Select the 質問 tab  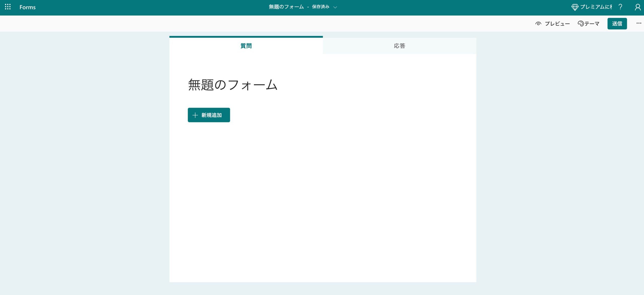246,46
